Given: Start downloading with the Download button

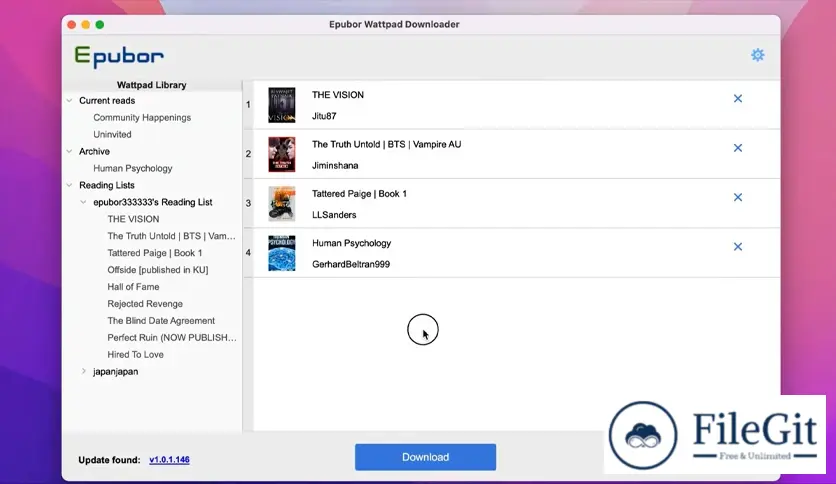Looking at the screenshot, I should click(x=425, y=457).
